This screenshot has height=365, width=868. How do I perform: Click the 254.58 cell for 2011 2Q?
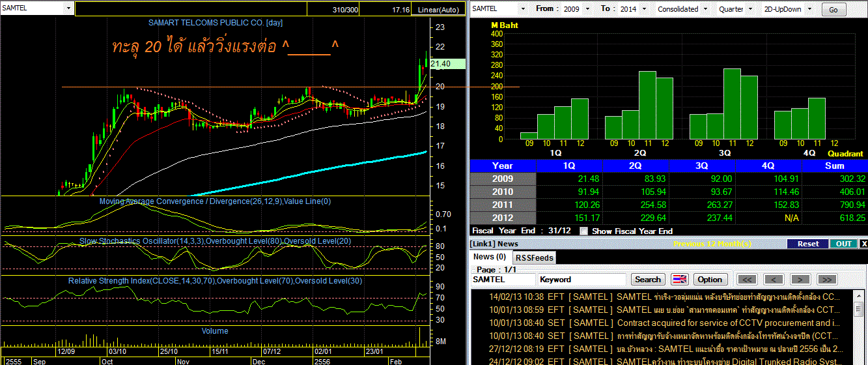click(636, 205)
